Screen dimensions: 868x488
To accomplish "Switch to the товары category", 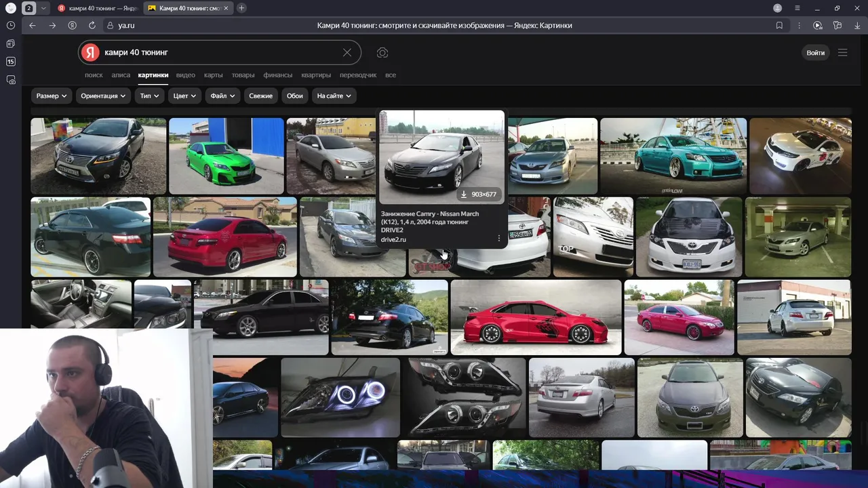I will [x=243, y=75].
